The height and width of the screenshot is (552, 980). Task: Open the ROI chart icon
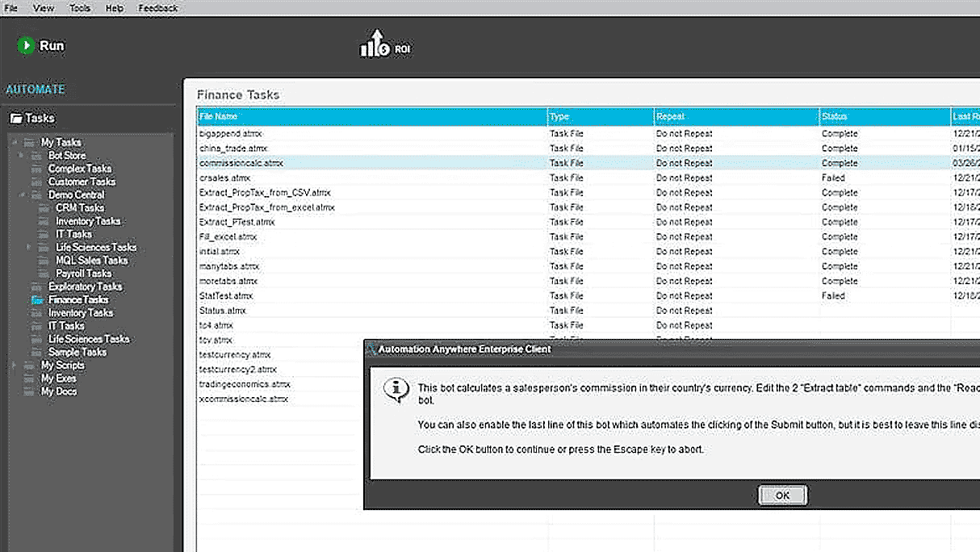375,44
